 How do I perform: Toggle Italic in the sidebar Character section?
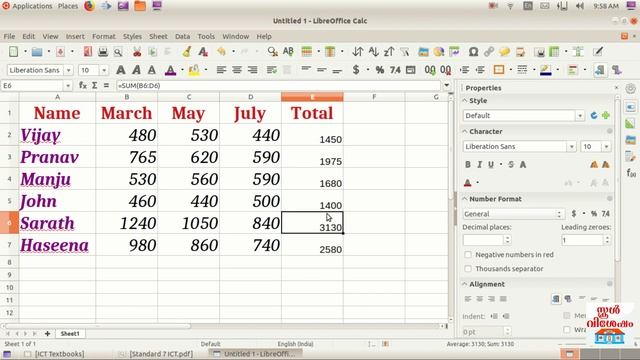(480, 164)
